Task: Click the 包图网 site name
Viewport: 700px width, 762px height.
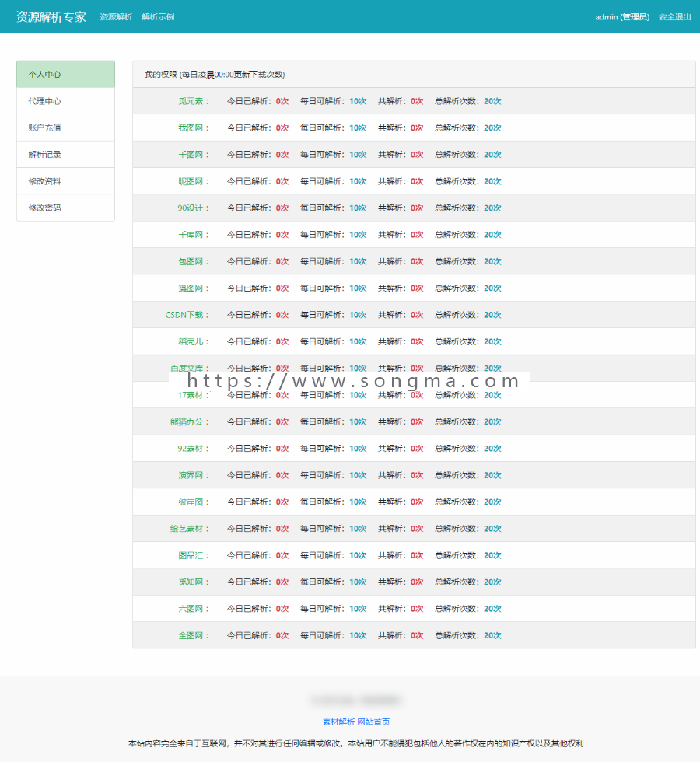Action: pos(194,261)
